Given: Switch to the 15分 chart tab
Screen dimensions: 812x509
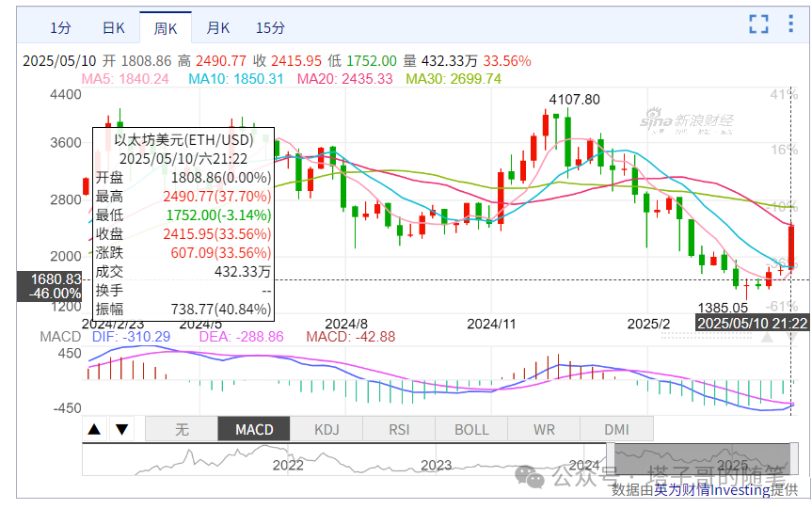Looking at the screenshot, I should [x=270, y=27].
